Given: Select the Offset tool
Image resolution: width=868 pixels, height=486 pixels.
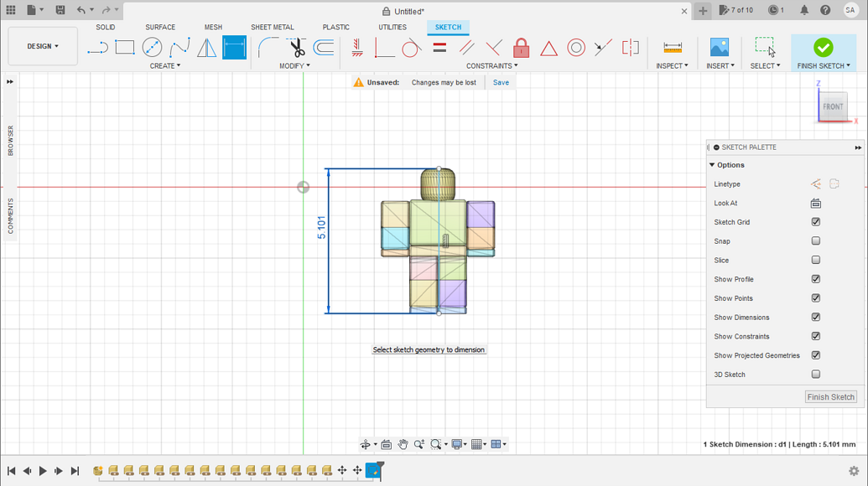Looking at the screenshot, I should click(x=324, y=48).
